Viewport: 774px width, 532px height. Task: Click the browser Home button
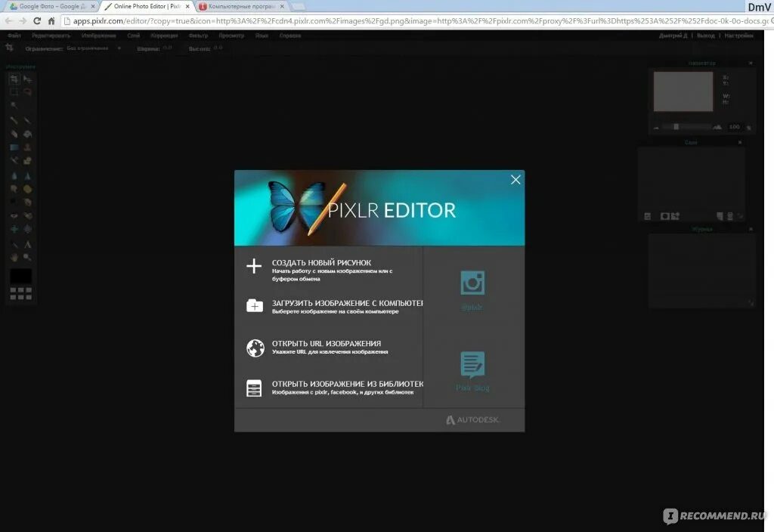51,20
